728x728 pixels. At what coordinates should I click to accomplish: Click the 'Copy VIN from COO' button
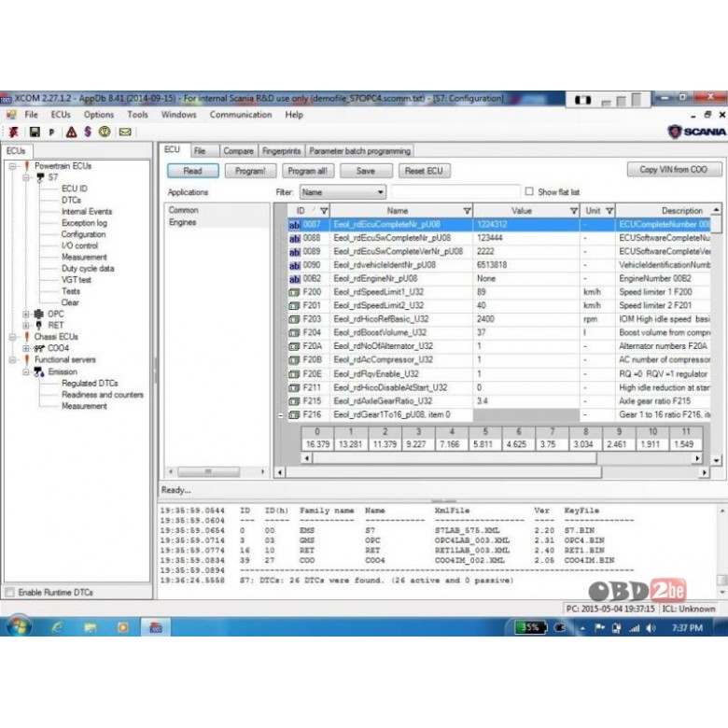(x=674, y=170)
